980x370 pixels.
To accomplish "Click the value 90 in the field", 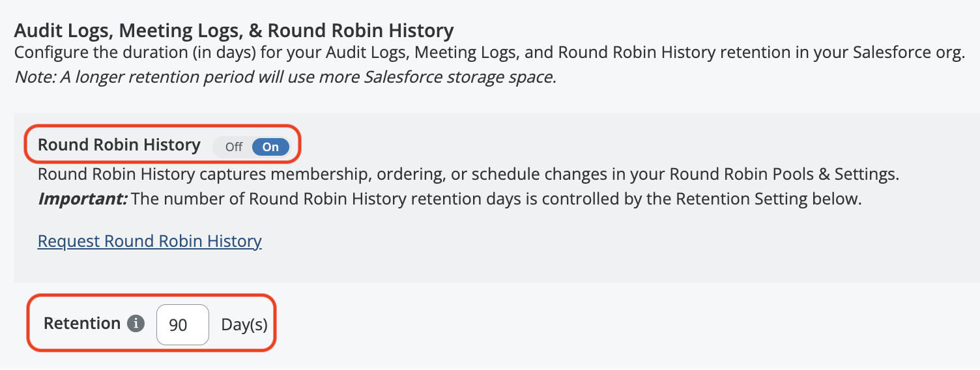I will coord(178,324).
